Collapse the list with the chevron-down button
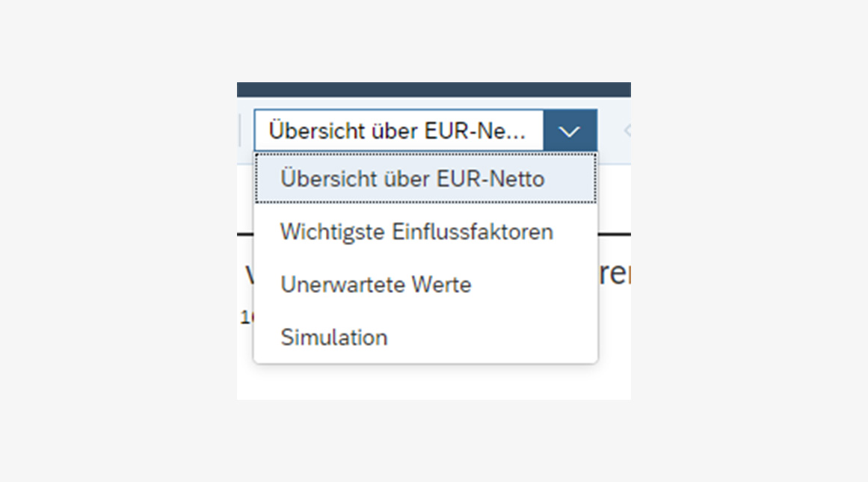This screenshot has width=868, height=482. [570, 131]
